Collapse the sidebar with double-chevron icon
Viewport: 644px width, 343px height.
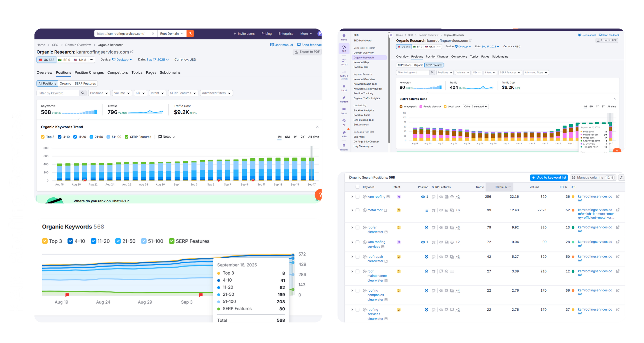coord(391,35)
